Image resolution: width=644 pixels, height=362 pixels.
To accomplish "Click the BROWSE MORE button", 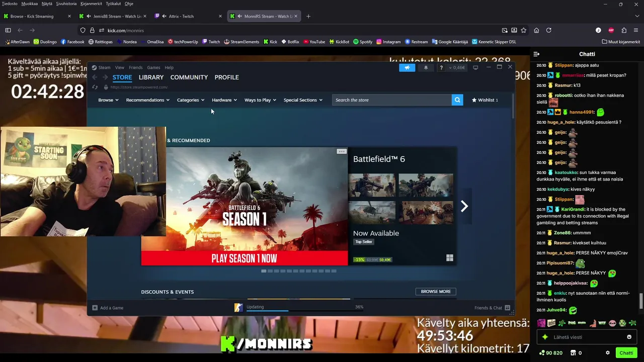I will [436, 292].
